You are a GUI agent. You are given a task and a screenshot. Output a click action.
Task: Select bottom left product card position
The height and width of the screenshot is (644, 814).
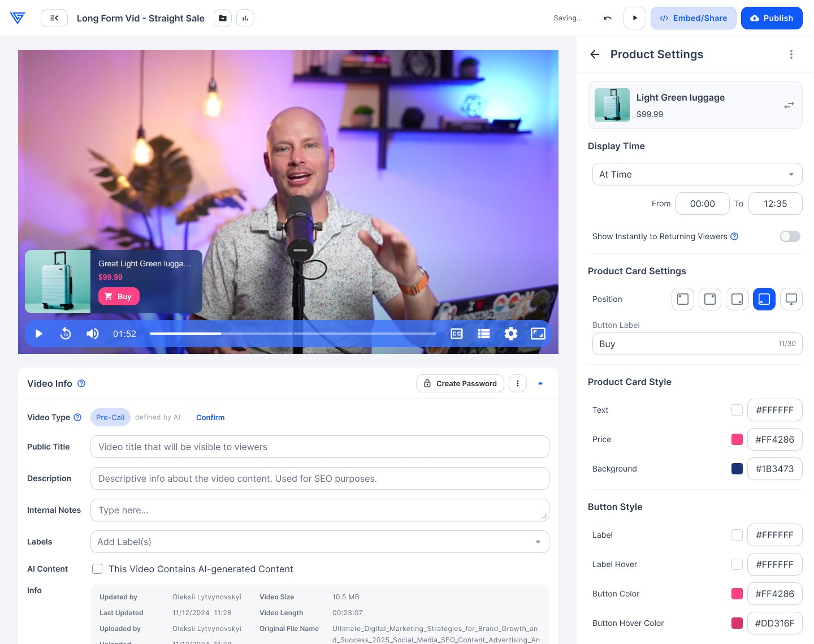tap(764, 299)
